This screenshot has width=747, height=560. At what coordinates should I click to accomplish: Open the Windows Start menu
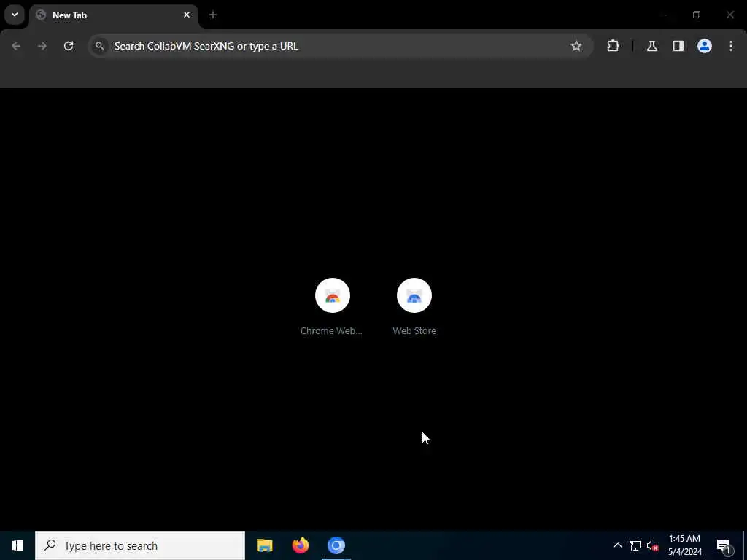click(x=18, y=545)
